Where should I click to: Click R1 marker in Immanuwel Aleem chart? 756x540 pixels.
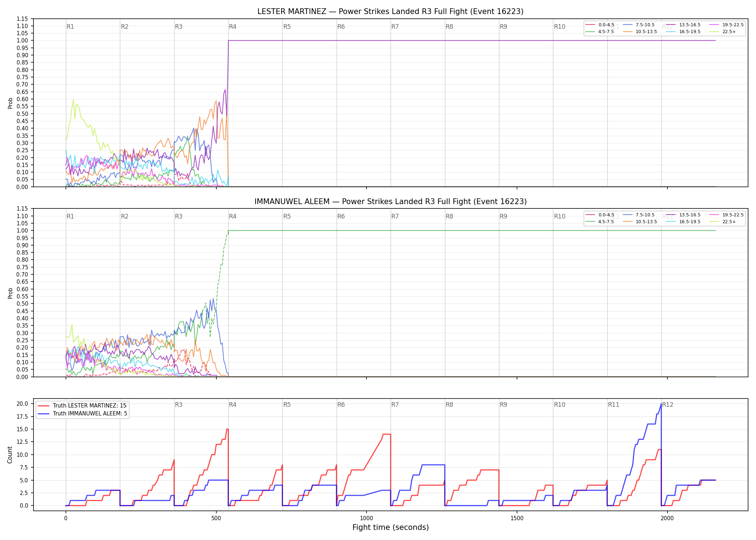[x=71, y=216]
